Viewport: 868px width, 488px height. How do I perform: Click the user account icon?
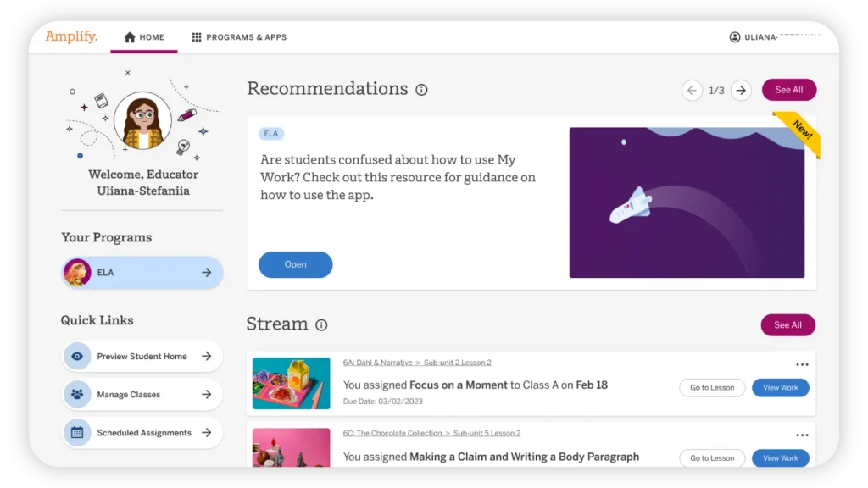(x=735, y=37)
